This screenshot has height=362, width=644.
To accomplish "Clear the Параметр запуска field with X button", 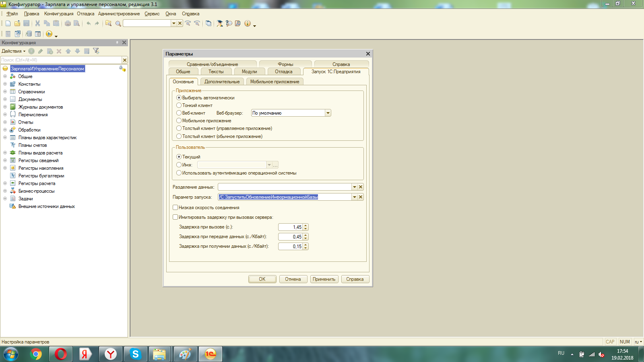I will click(x=361, y=197).
